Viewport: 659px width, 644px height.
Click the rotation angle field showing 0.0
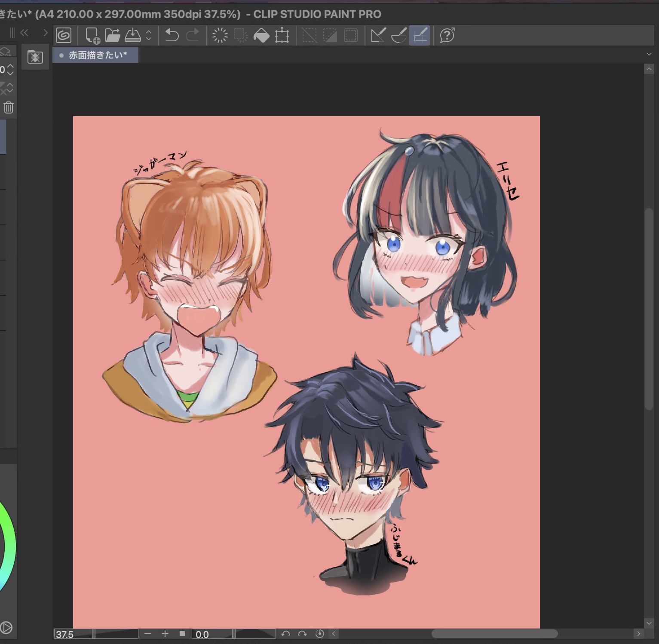point(211,634)
